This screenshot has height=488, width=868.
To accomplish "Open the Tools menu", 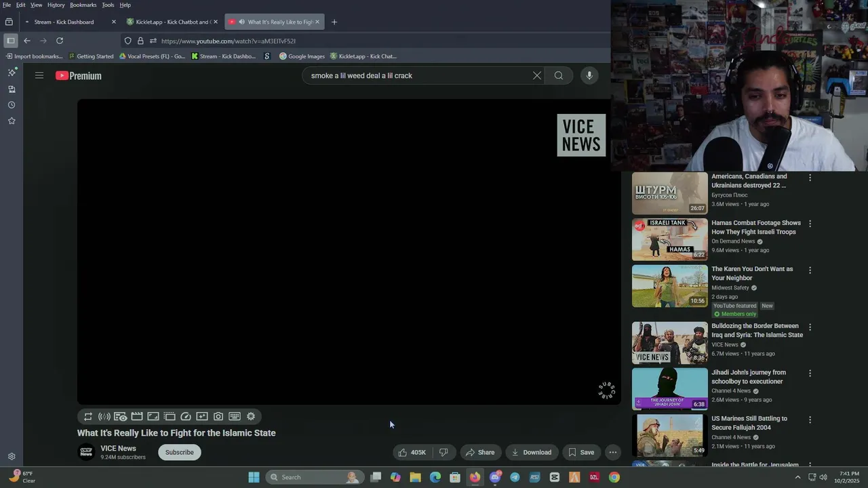I will coord(108,5).
